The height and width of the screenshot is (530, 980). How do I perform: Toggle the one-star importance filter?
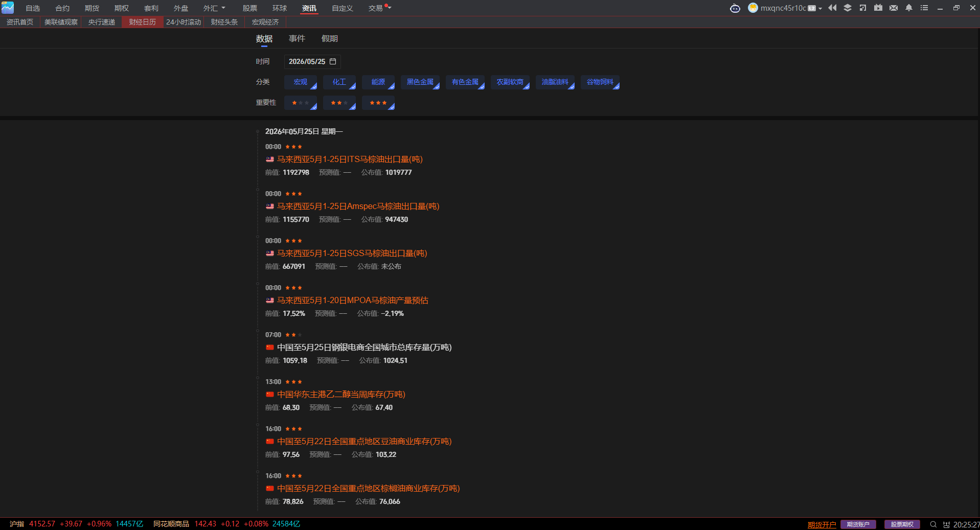tap(301, 103)
